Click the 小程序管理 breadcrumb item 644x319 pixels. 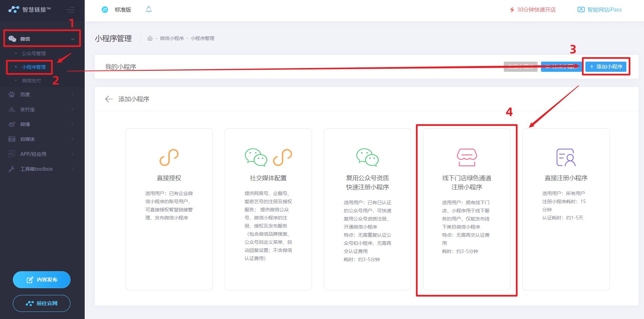coord(202,38)
